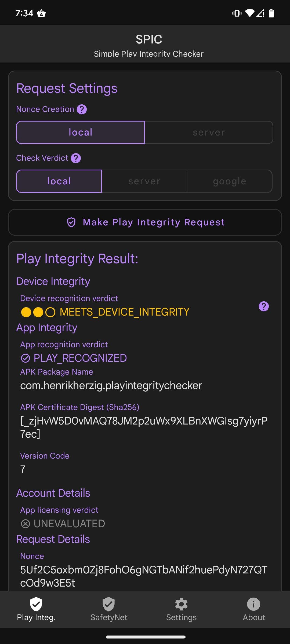Tap battery icon in status bar
290x644 pixels.
coord(271,13)
